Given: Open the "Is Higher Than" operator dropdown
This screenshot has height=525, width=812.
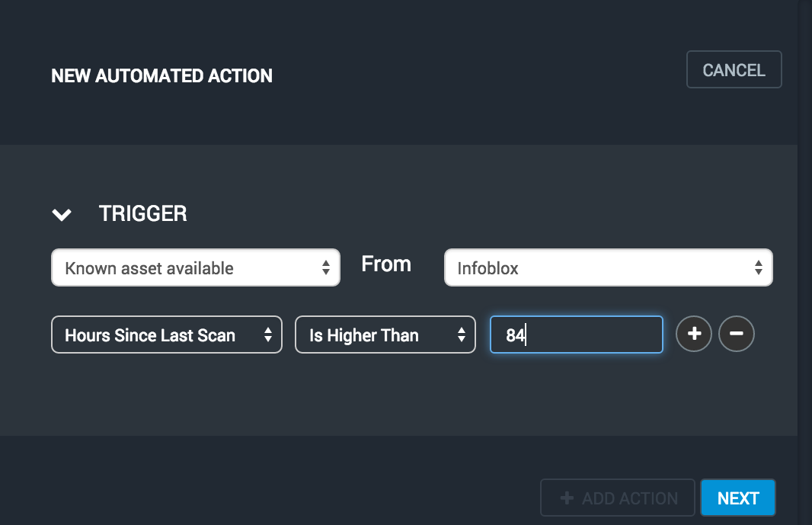Looking at the screenshot, I should pyautogui.click(x=385, y=335).
